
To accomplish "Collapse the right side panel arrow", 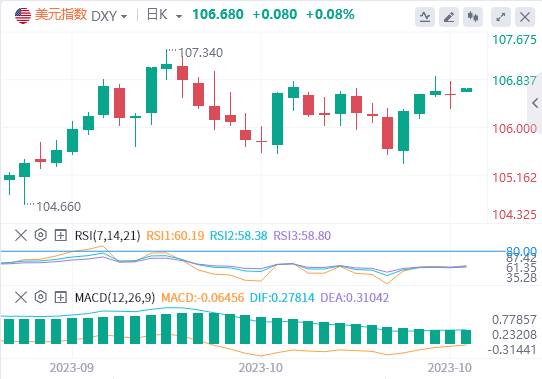I will coord(535,103).
